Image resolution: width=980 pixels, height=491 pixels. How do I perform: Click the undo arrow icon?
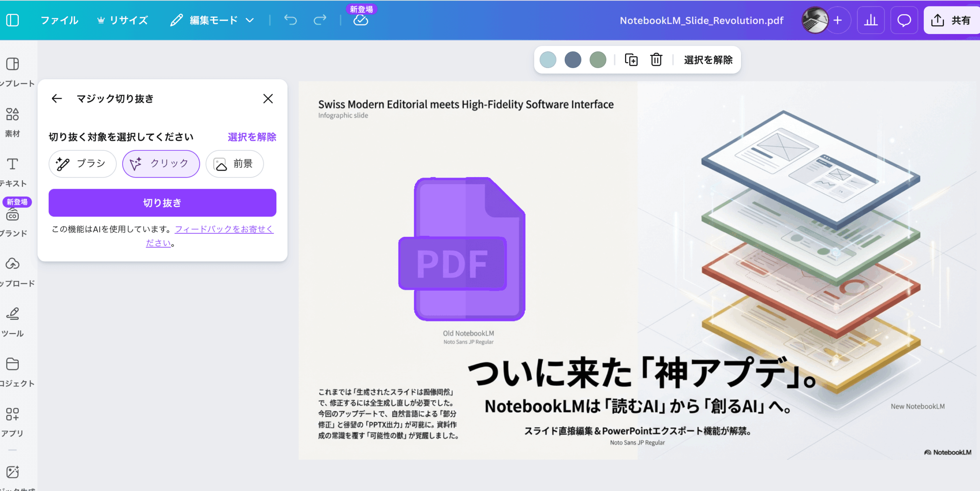point(291,20)
